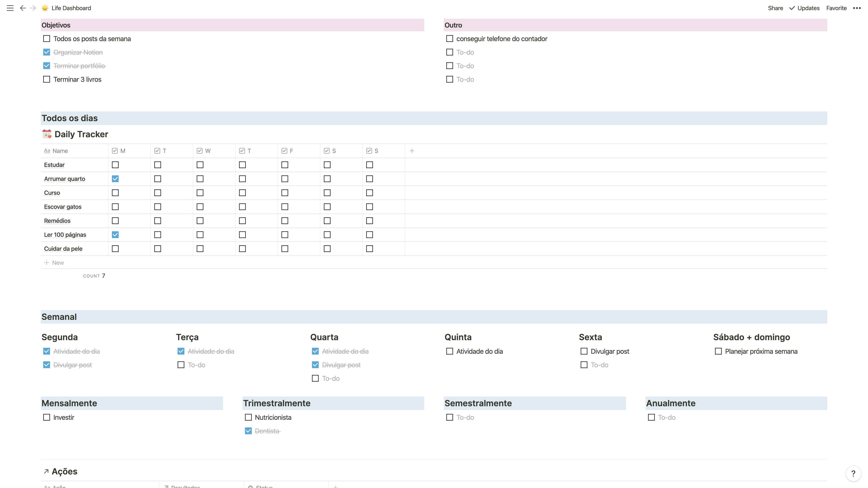
Task: Click the sun icon beside Life Dashboard
Action: click(x=45, y=8)
